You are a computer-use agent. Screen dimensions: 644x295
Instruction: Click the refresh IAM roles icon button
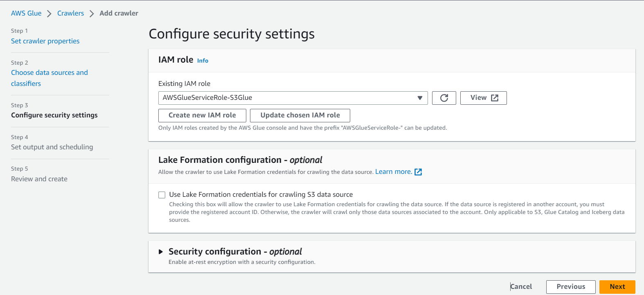coord(444,98)
